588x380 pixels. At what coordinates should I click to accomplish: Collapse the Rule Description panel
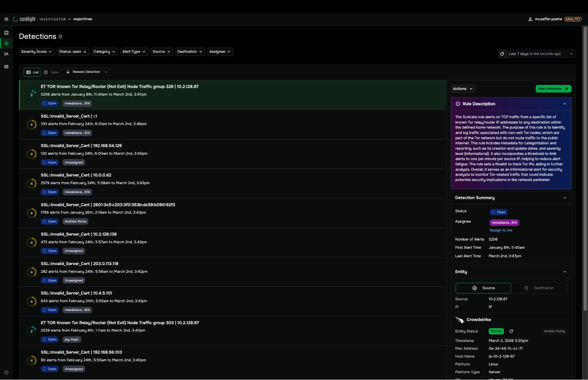564,104
